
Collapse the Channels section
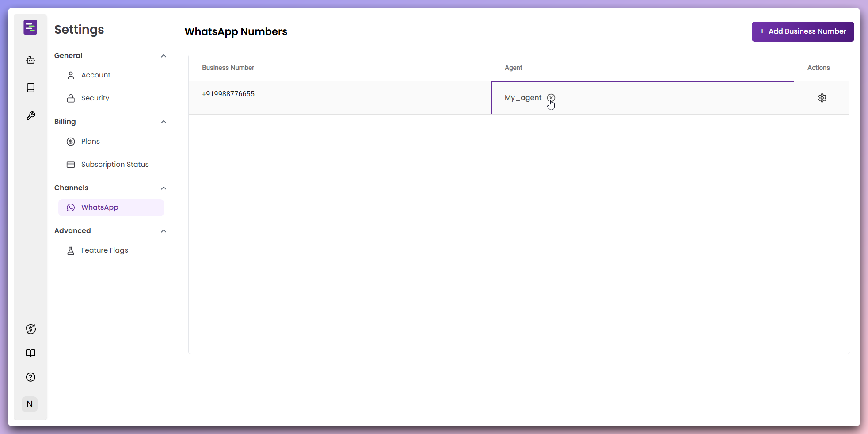click(164, 188)
